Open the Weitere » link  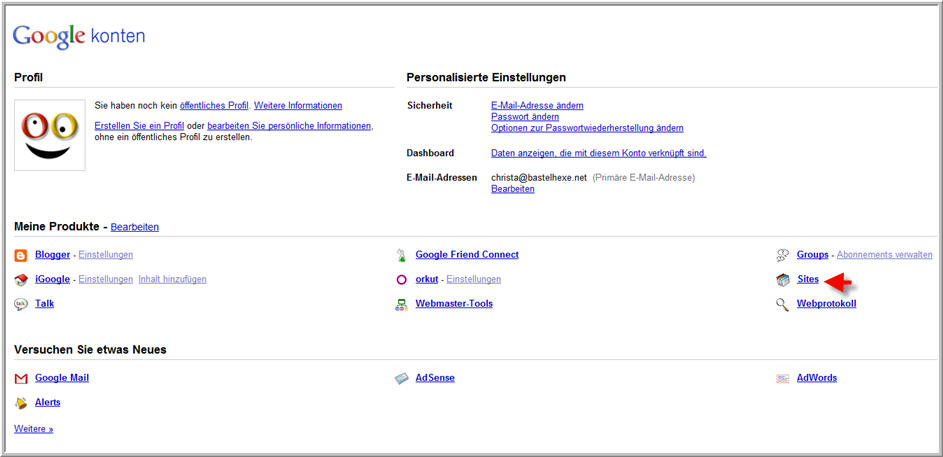pos(34,429)
